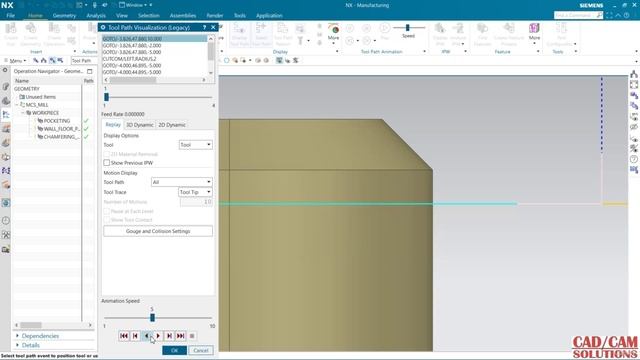Switch to Machining Method View icon
Viewport: 640px width, 360px height.
coord(60,60)
